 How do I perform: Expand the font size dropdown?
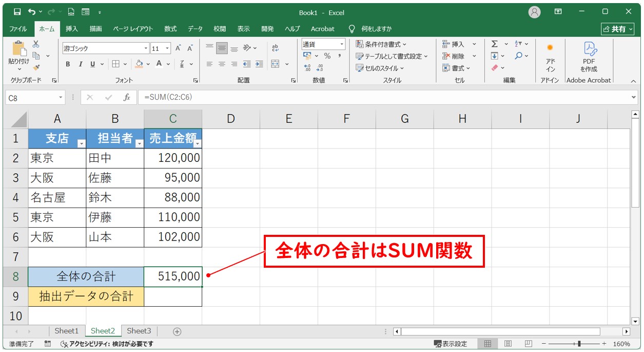click(x=168, y=48)
